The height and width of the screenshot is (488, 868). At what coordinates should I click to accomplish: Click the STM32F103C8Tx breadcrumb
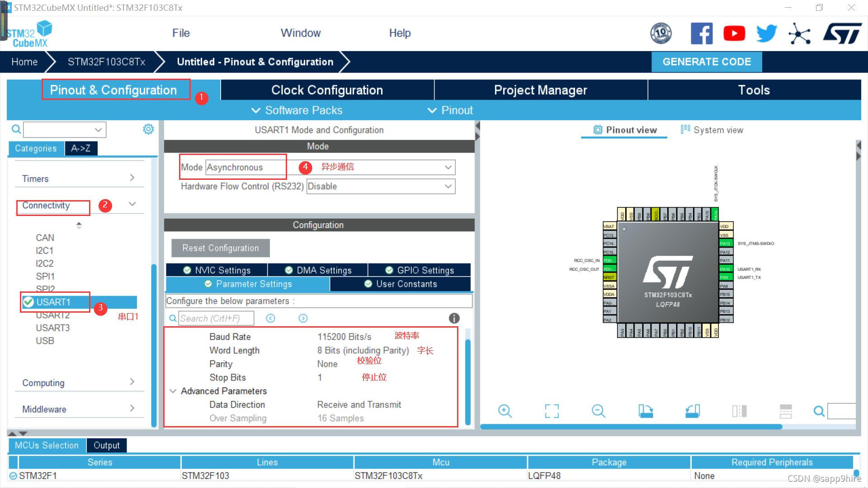[x=106, y=62]
